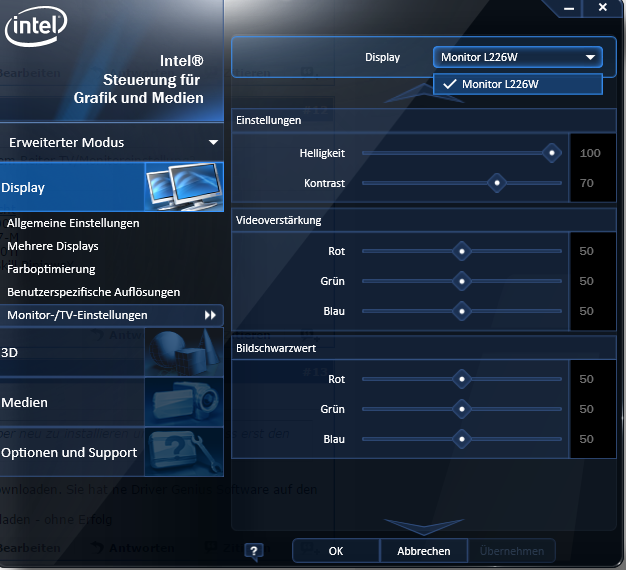Viewport: 626px width, 570px height.
Task: Click the double-arrow next to Monitor-/TV-Einstellungen
Action: click(210, 315)
